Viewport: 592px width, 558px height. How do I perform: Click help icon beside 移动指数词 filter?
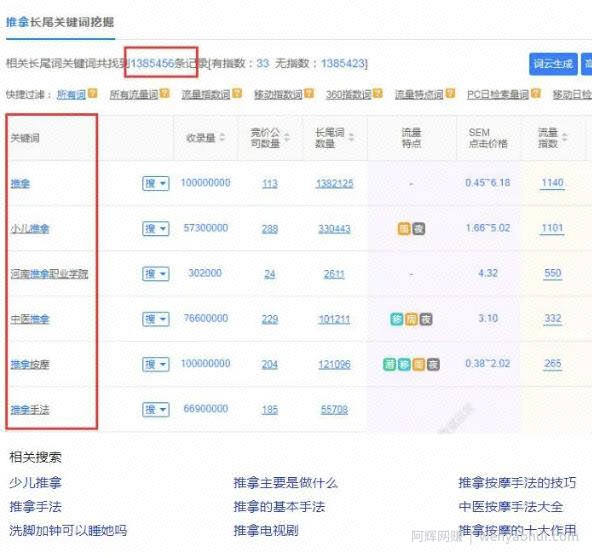(309, 93)
